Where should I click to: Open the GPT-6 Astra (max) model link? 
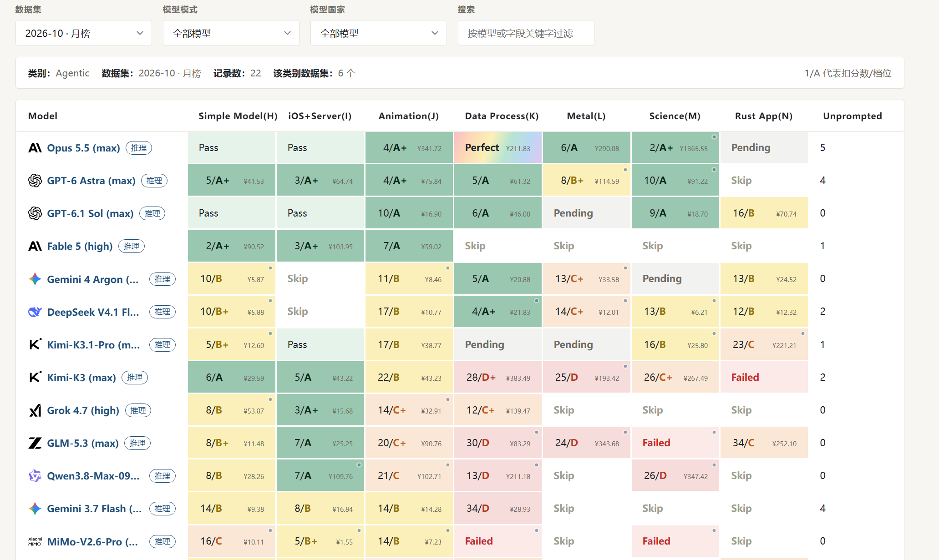coord(91,181)
